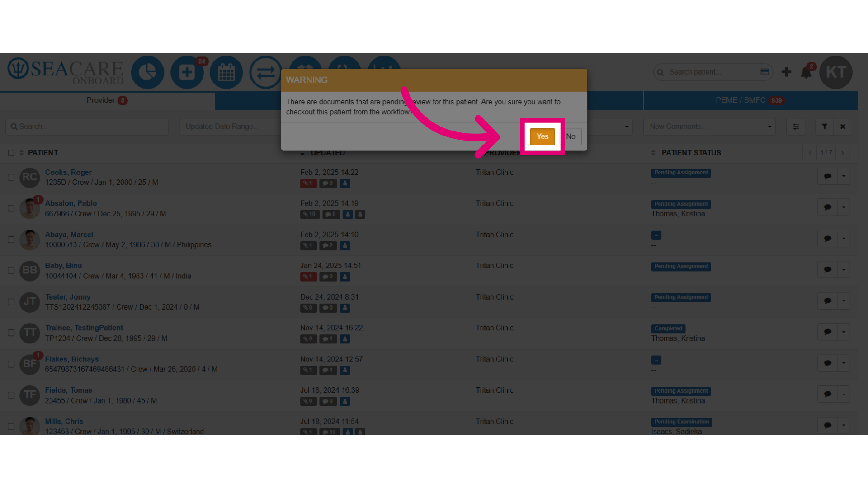This screenshot has height=488, width=868.
Task: Check the Baby, Binu row checkbox
Action: [11, 271]
